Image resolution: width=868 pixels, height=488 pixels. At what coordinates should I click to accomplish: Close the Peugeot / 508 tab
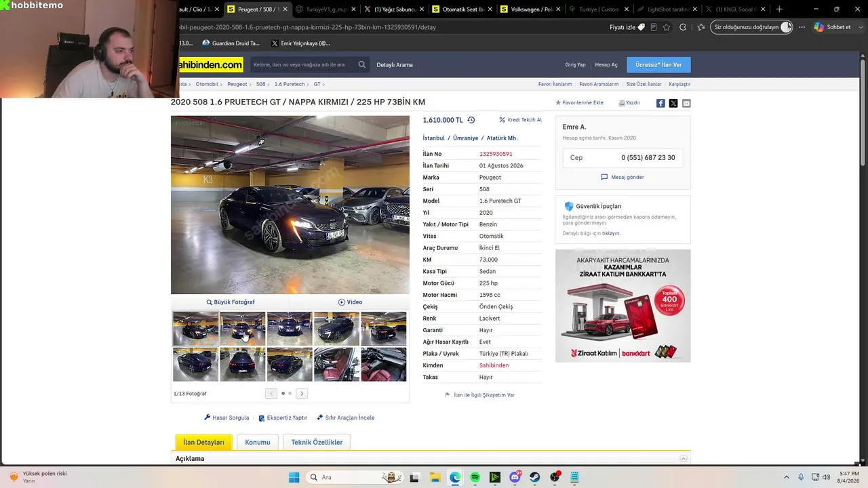[x=285, y=9]
